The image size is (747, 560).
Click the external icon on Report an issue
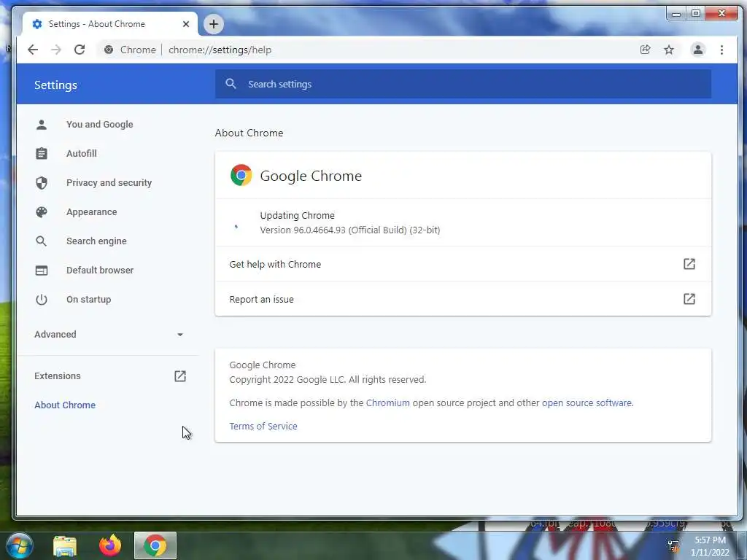pyautogui.click(x=689, y=299)
